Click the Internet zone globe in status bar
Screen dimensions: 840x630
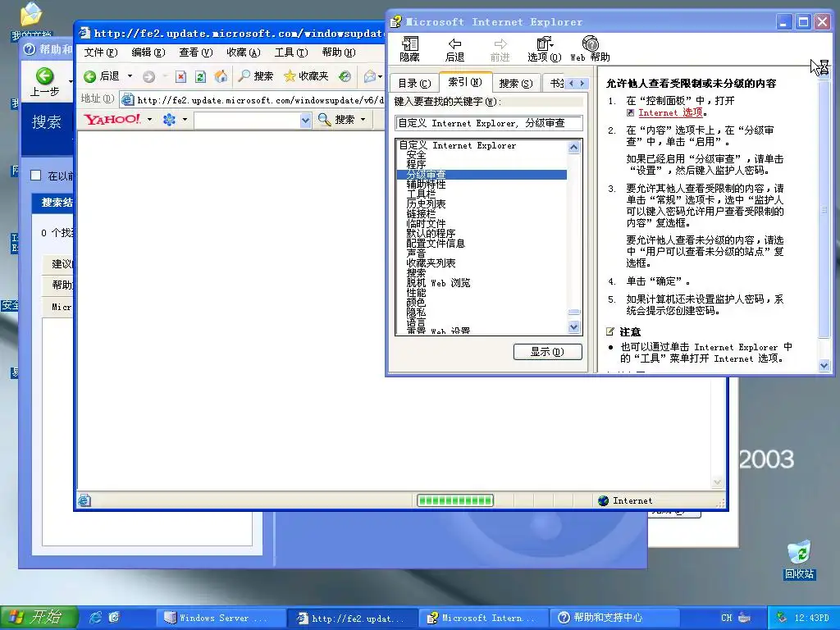604,500
